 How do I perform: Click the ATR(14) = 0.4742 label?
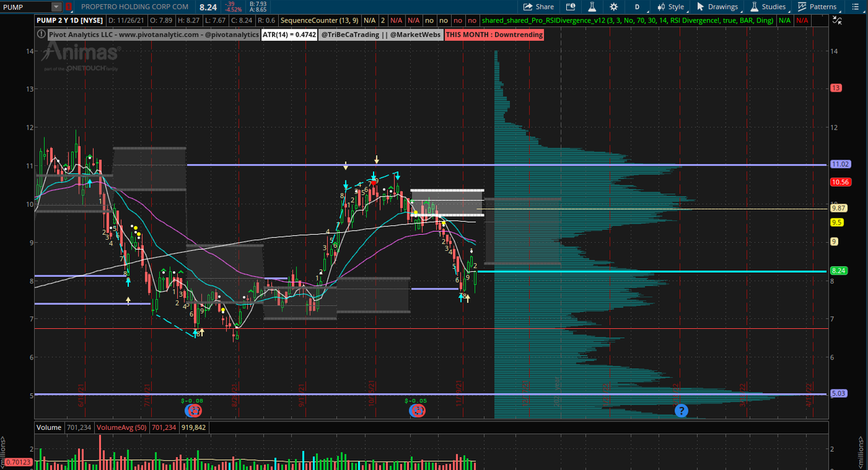click(x=290, y=35)
